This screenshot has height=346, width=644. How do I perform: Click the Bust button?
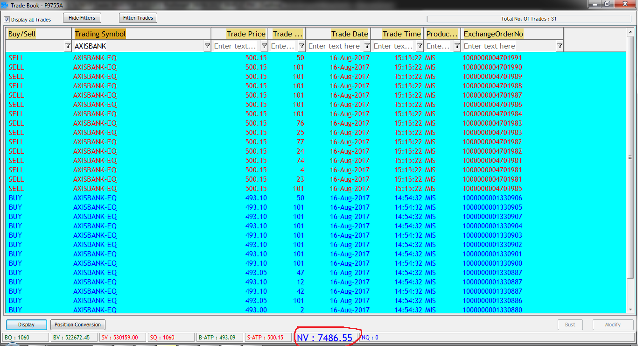pyautogui.click(x=570, y=325)
